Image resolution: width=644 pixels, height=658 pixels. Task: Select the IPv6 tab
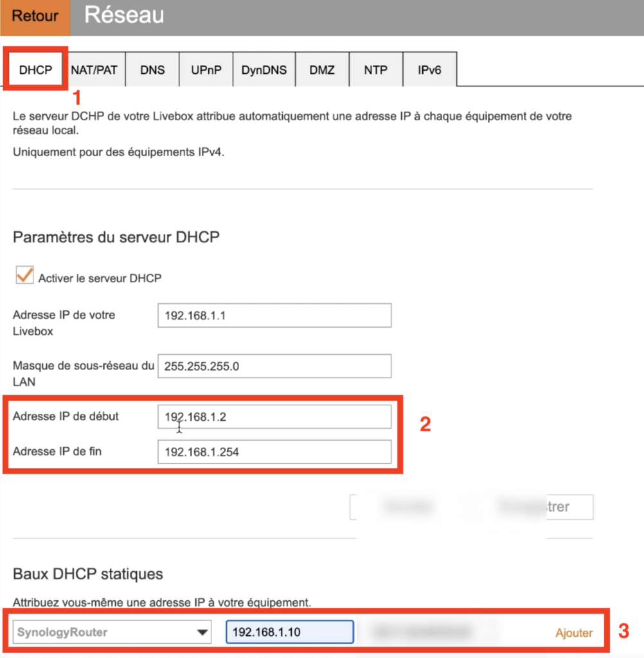(x=429, y=69)
